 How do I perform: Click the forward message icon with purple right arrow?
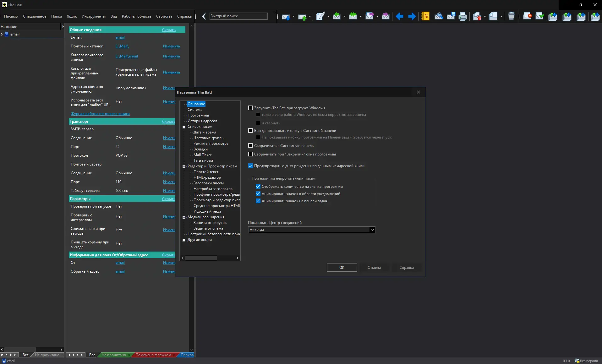pos(369,16)
